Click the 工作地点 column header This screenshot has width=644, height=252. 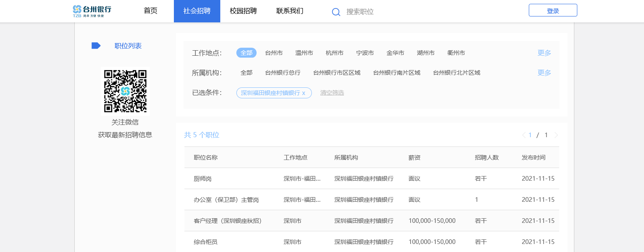[295, 157]
